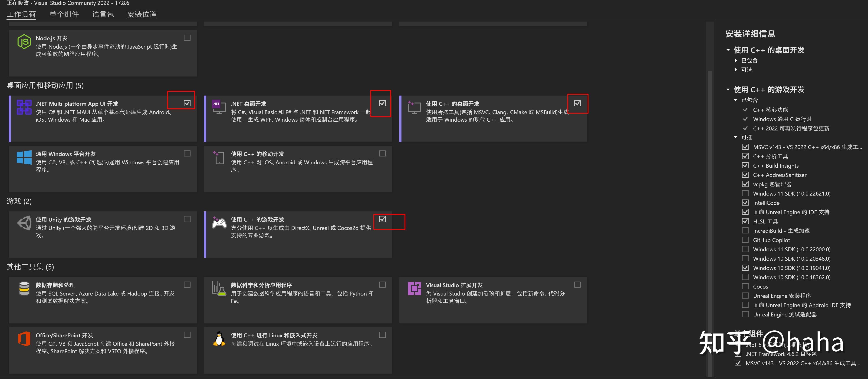Disable the .NET 桌面开发 checkbox
This screenshot has height=379, width=868.
pyautogui.click(x=382, y=103)
